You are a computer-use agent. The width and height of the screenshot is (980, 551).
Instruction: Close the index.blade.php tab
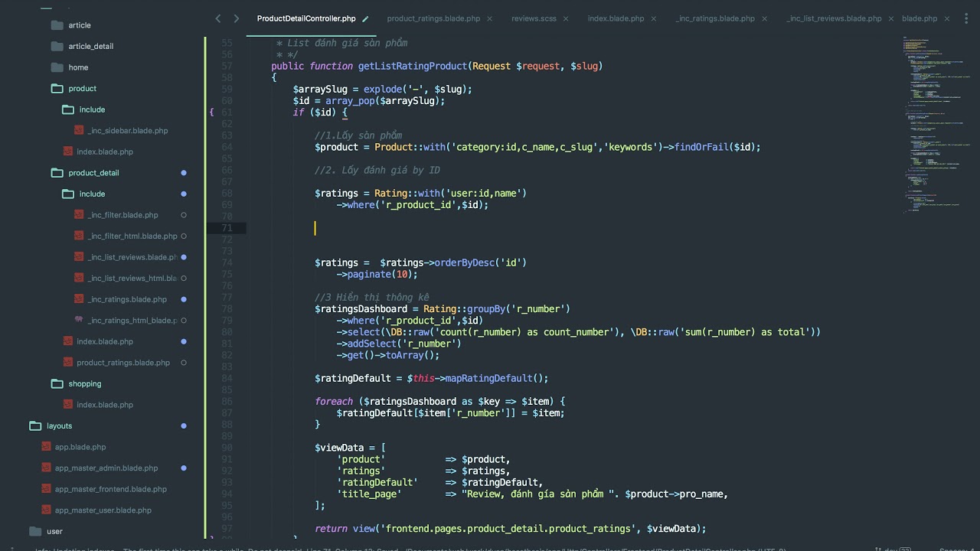654,18
